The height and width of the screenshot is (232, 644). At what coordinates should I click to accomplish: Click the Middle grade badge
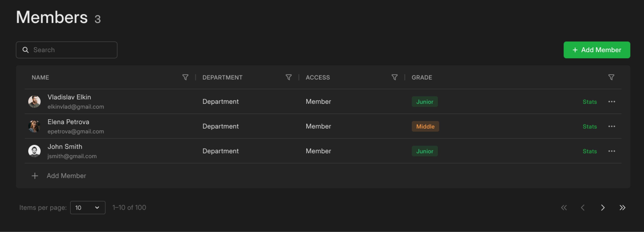coord(425,126)
